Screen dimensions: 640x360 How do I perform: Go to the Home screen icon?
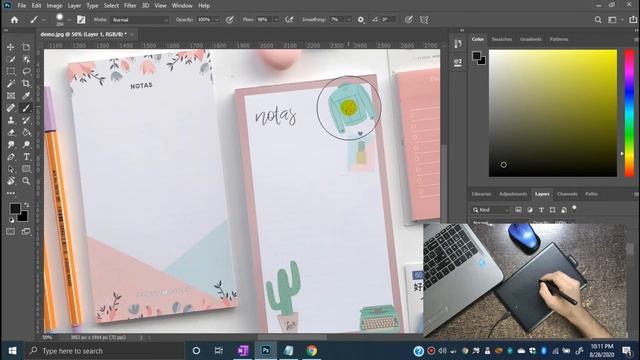(x=14, y=20)
